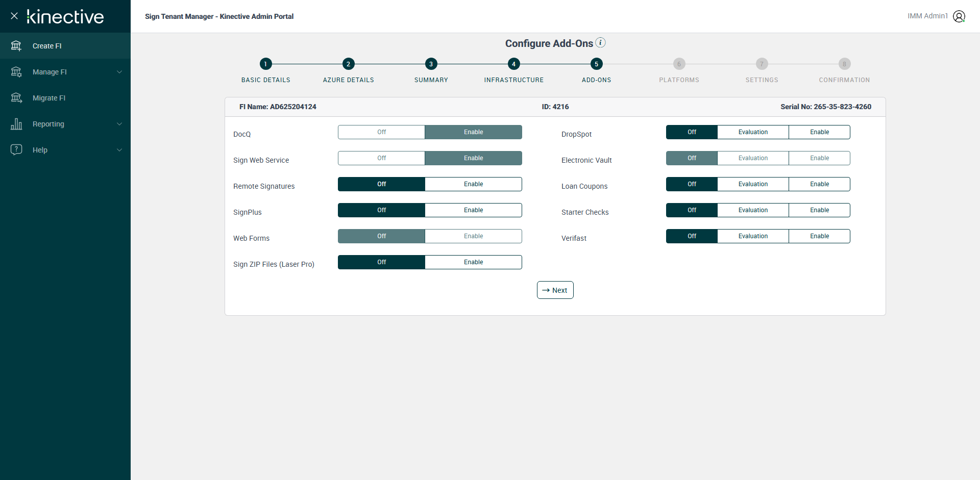Enable SignPlus
The image size is (980, 480).
(x=473, y=210)
